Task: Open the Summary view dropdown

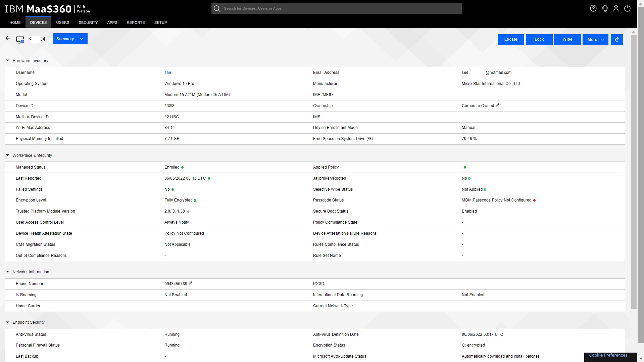Action: click(70, 39)
